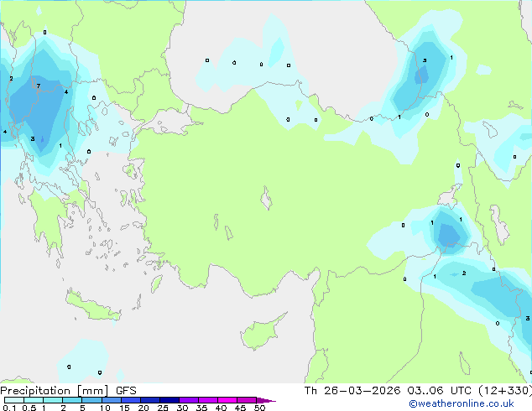Click the 5–10 mm legend color swatch

(91, 400)
